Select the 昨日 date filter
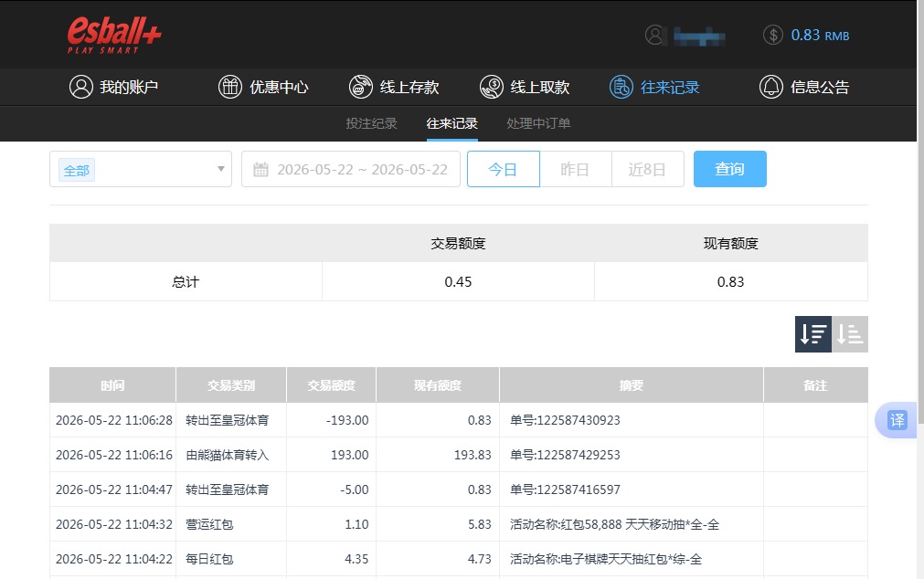Viewport: 924px width, 579px height. 576,169
